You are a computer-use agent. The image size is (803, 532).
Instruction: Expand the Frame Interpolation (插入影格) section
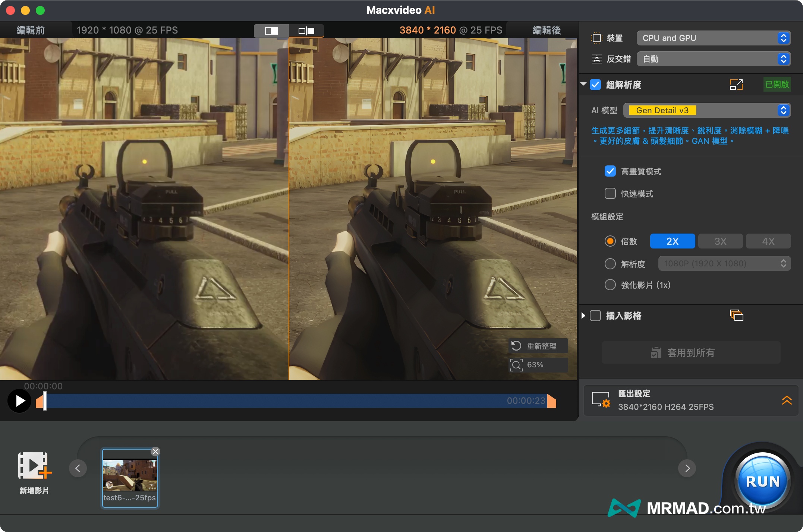[583, 316]
